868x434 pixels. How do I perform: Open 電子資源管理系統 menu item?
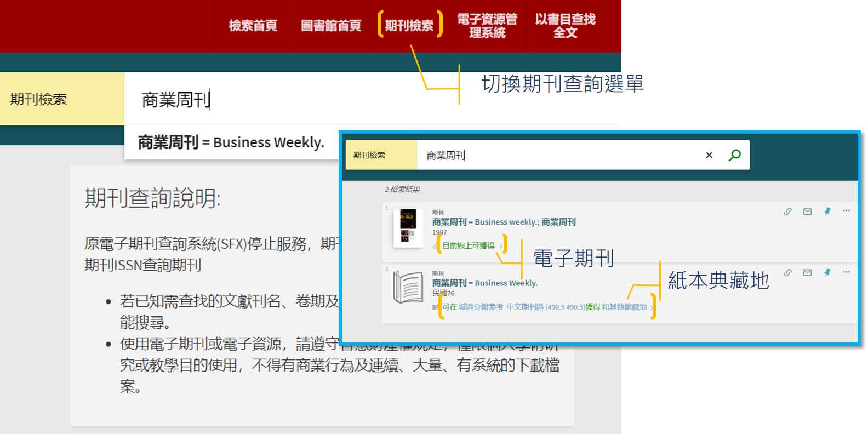click(487, 26)
